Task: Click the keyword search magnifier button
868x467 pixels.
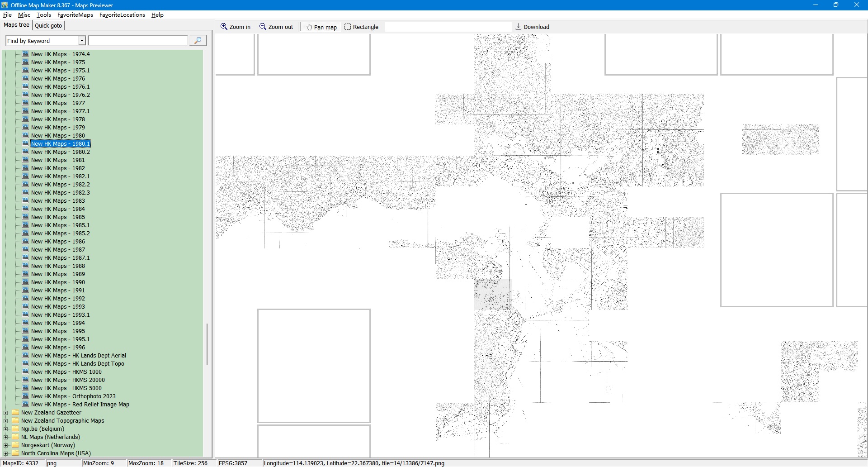Action: tap(198, 41)
